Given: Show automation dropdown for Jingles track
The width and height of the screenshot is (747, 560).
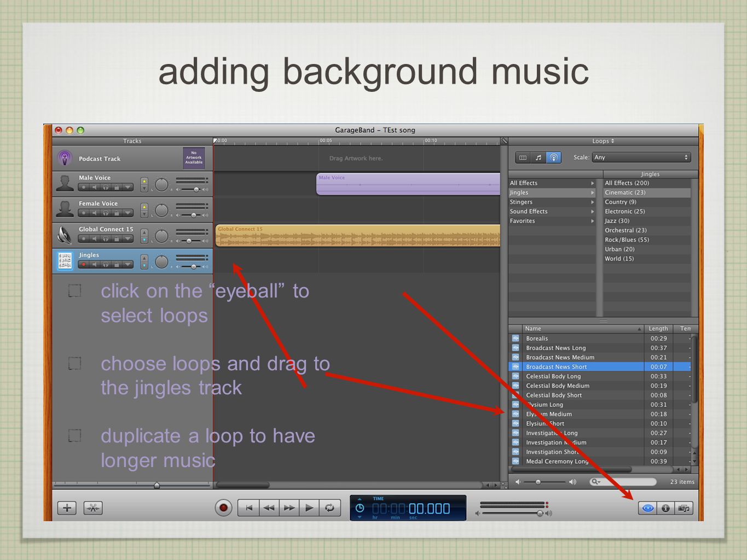Looking at the screenshot, I should click(x=128, y=265).
